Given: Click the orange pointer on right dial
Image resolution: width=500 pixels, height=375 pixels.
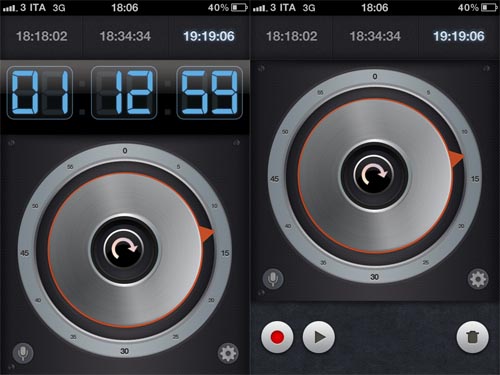Looking at the screenshot, I should (456, 158).
